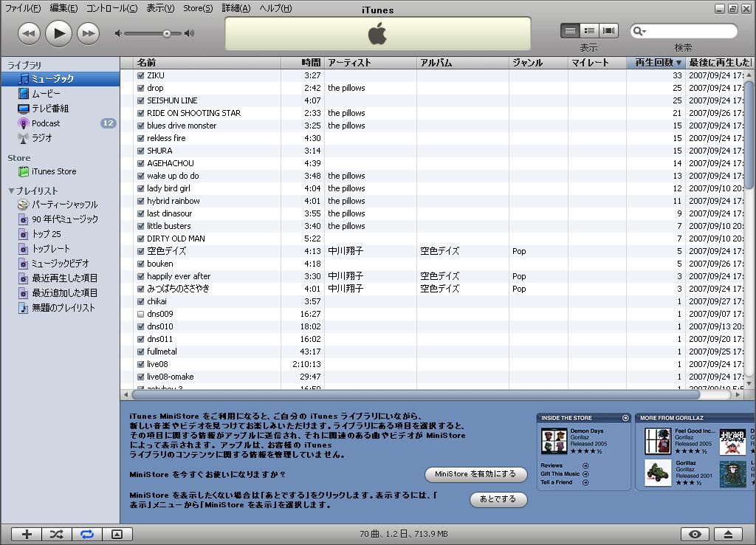The width and height of the screenshot is (756, 545).
Task: Select the ミュージックビデオ smart playlist
Action: [61, 264]
